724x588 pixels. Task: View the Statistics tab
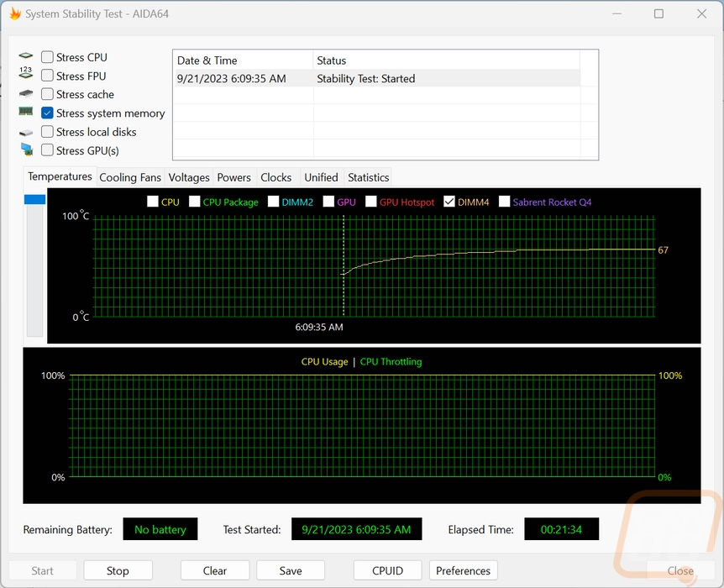[369, 177]
